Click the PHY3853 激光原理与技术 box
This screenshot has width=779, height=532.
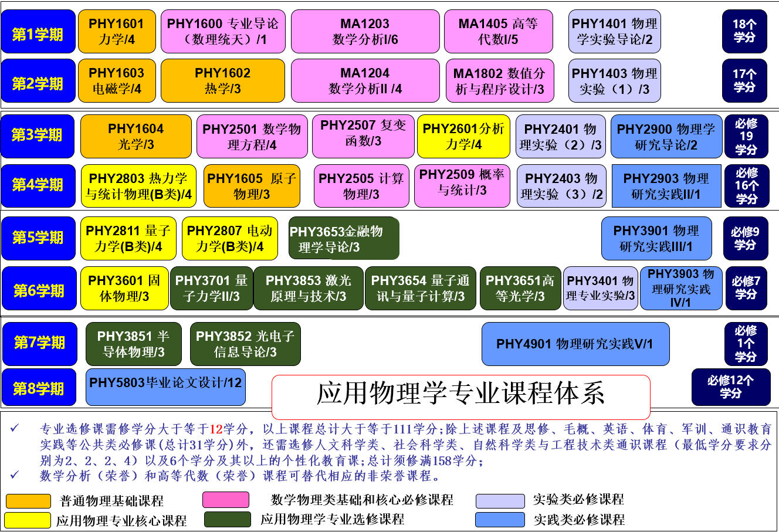308,289
